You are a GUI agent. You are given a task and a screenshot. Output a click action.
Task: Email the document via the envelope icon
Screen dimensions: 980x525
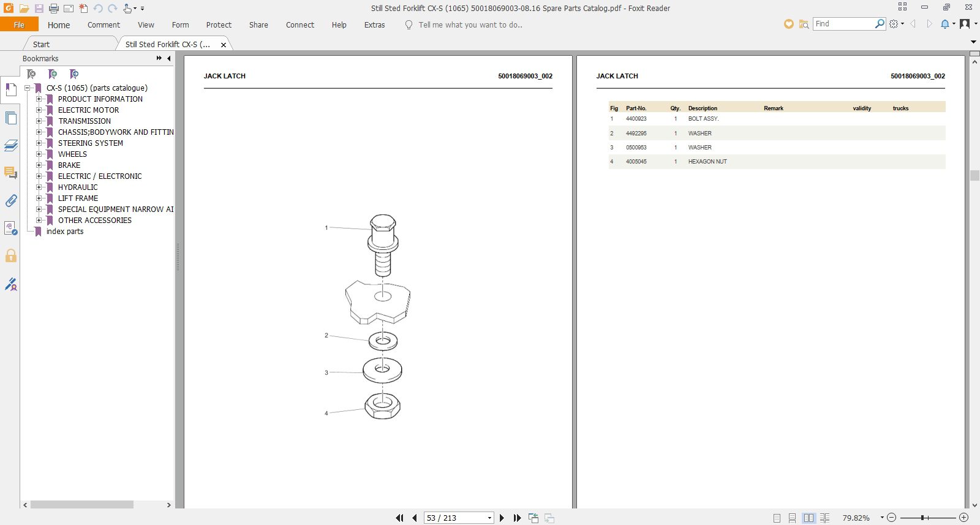pos(69,9)
